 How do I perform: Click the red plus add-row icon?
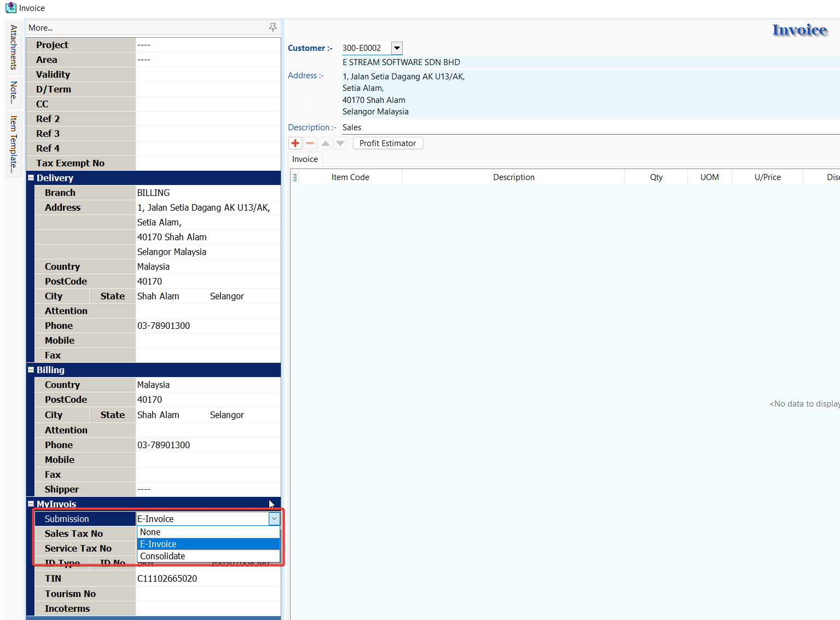pos(296,143)
